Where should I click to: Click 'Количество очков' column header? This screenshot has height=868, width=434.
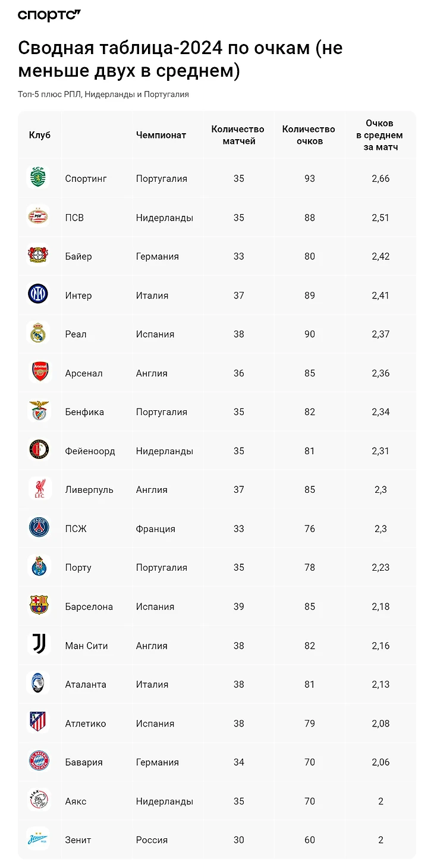(309, 135)
